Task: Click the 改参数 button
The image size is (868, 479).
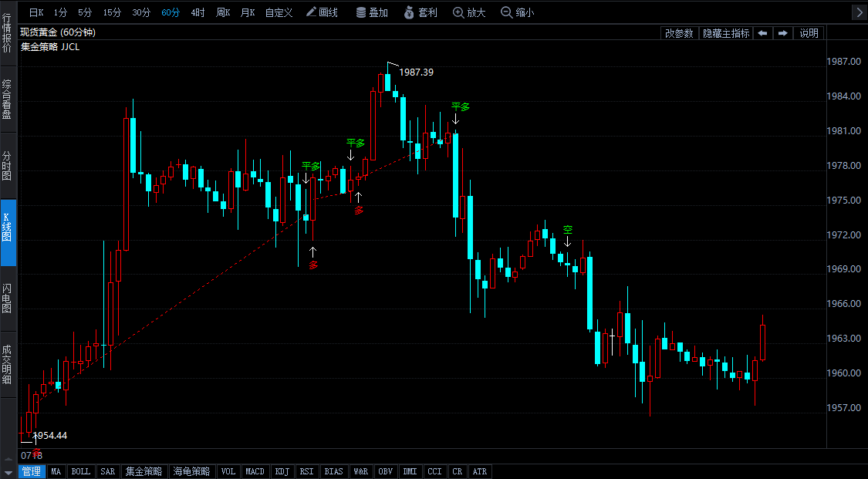Action: tap(679, 33)
